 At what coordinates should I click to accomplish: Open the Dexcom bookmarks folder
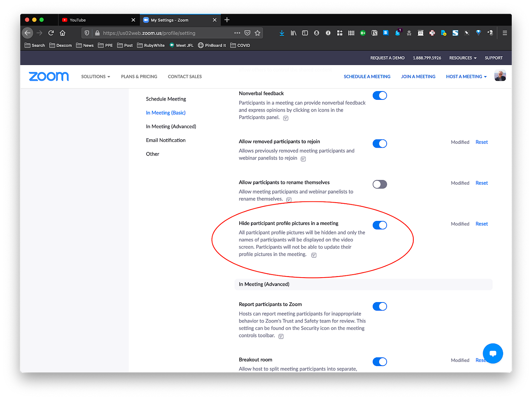click(60, 45)
